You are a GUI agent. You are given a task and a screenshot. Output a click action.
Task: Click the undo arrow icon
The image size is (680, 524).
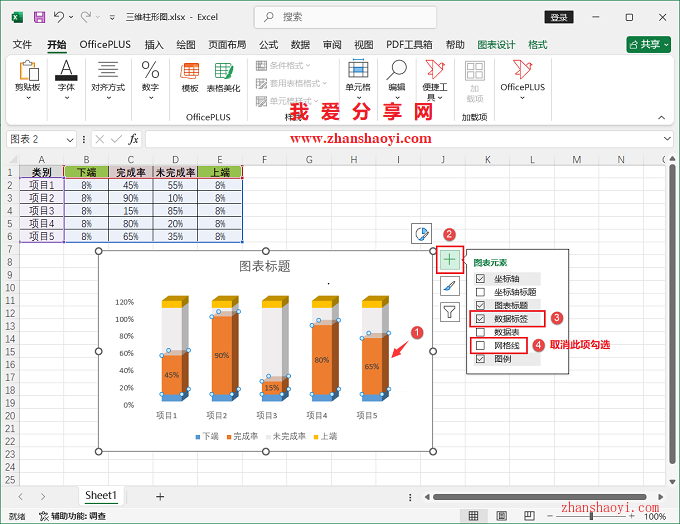[60, 17]
